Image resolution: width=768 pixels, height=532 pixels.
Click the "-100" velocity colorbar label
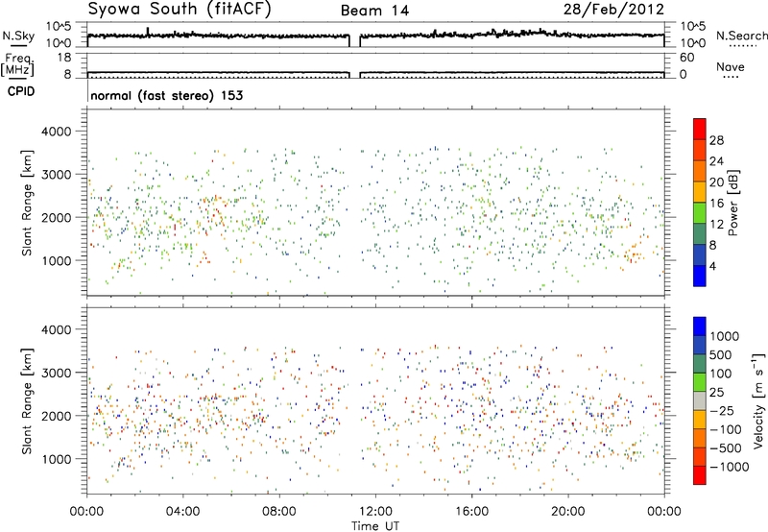[x=725, y=429]
